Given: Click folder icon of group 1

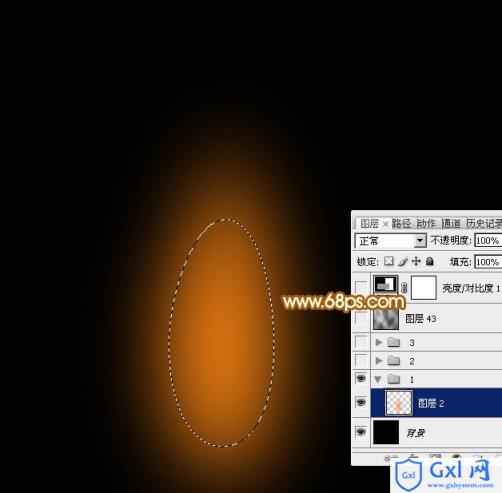Looking at the screenshot, I should (x=394, y=379).
